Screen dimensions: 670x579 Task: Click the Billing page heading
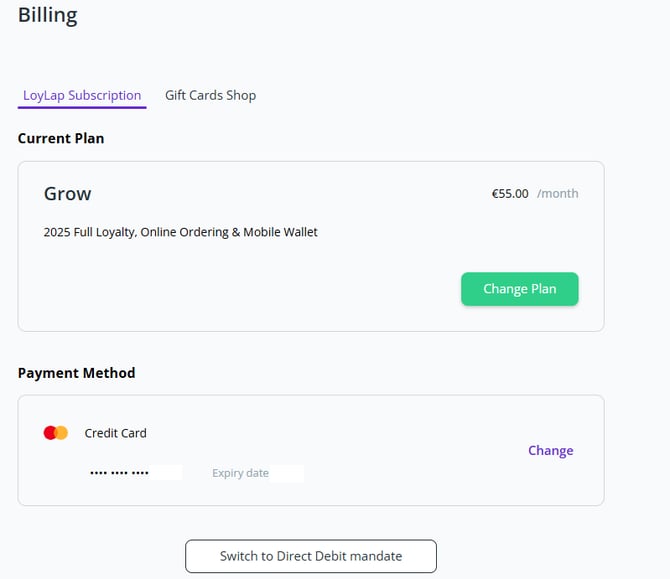coord(47,15)
